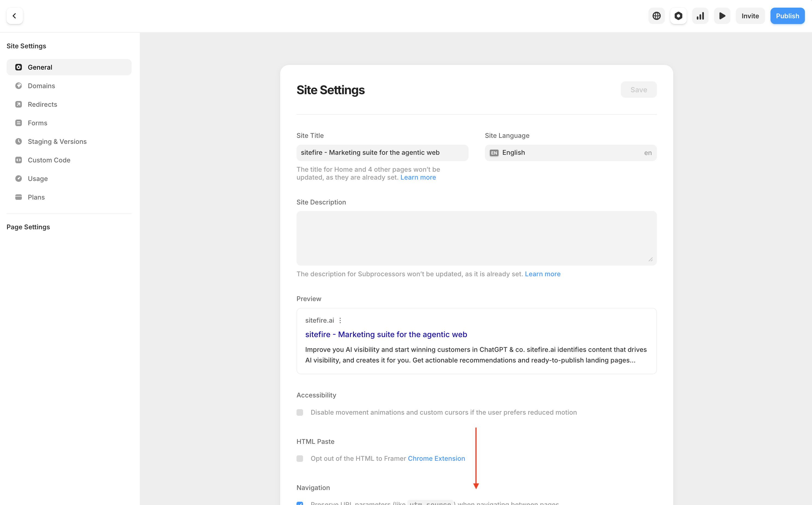Image resolution: width=812 pixels, height=505 pixels.
Task: Toggle reduced motion accessibility checkbox
Action: click(x=300, y=412)
